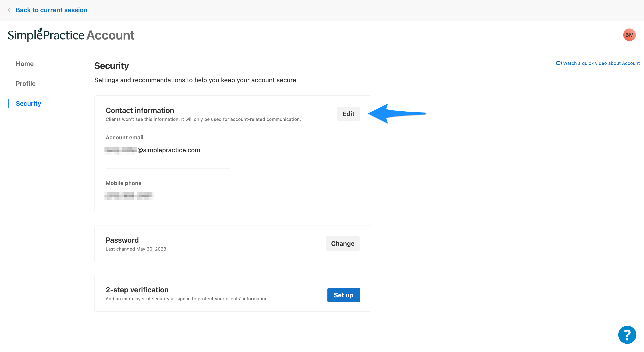Click the Security page title
Viewport: 644px width, 352px height.
point(112,66)
